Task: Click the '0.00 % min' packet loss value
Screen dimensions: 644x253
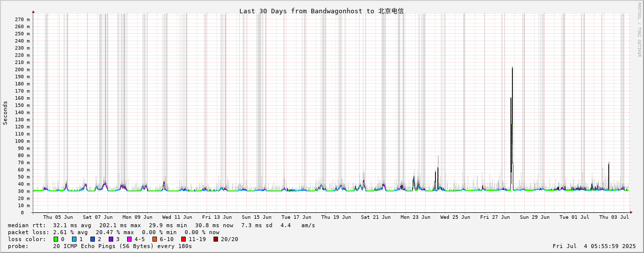Action: tap(159, 232)
